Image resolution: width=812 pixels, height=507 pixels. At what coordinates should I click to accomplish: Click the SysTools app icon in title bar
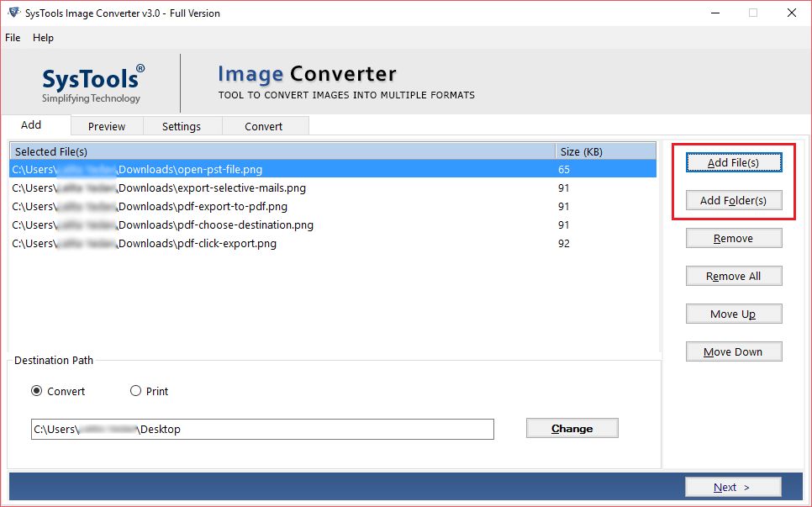(13, 13)
